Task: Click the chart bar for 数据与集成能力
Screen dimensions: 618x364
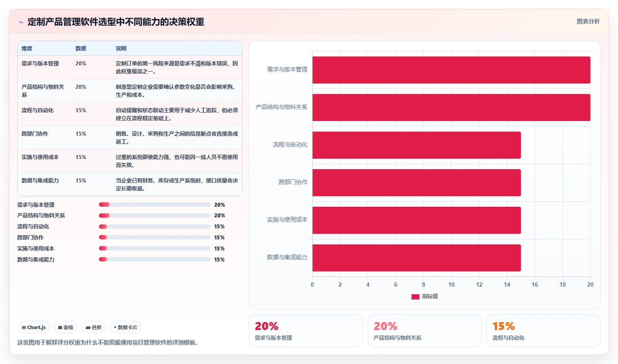Action: pyautogui.click(x=417, y=258)
